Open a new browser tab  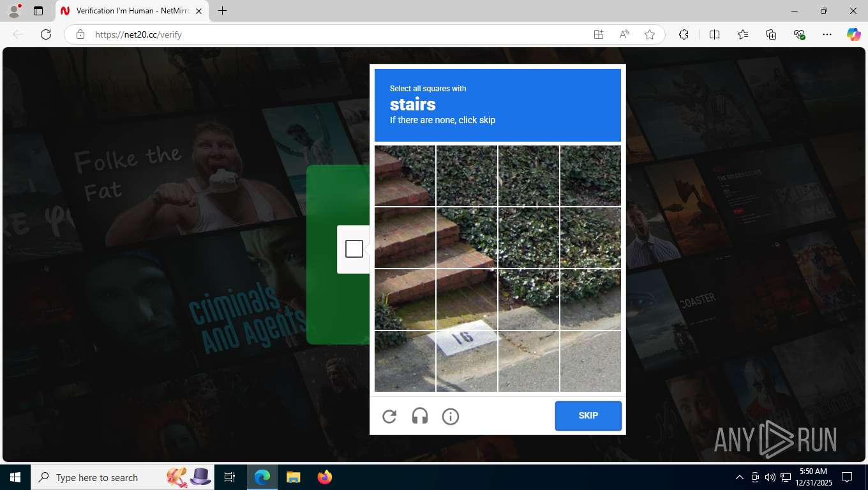tap(222, 11)
